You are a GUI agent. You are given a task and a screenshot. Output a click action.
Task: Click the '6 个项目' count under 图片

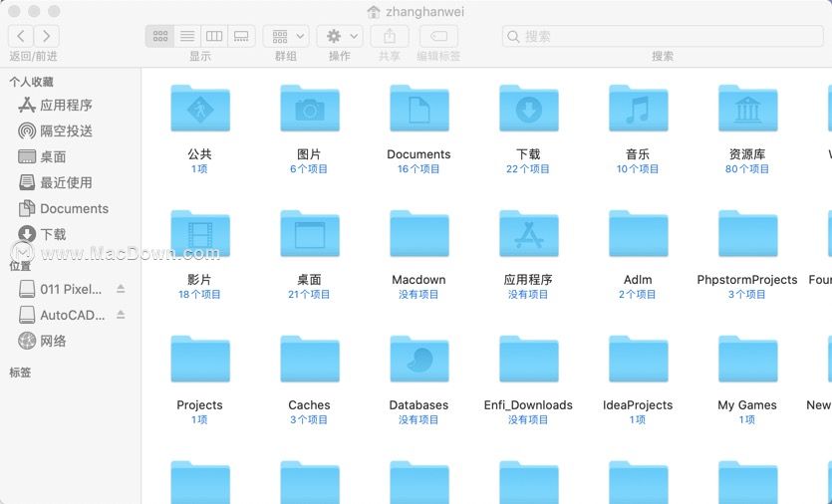coord(309,169)
